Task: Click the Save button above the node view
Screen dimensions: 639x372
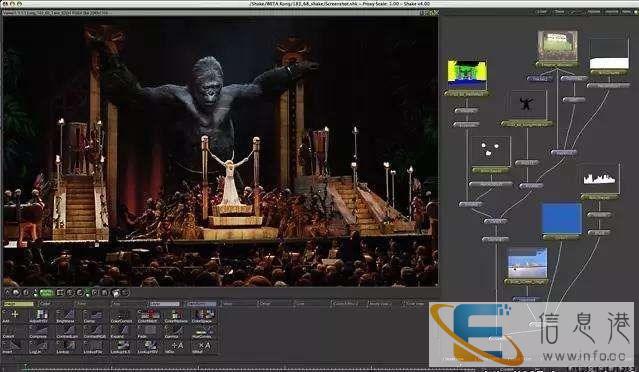Action: 559,12
